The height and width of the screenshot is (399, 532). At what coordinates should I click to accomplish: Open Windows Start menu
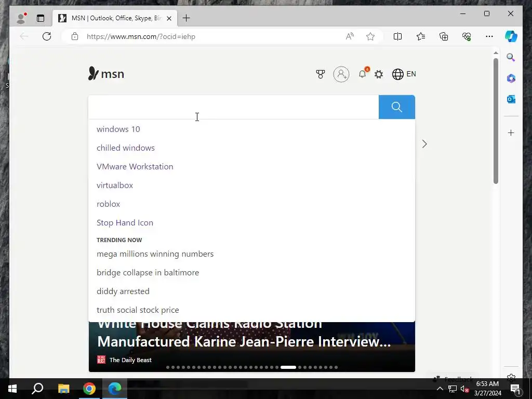pos(12,389)
